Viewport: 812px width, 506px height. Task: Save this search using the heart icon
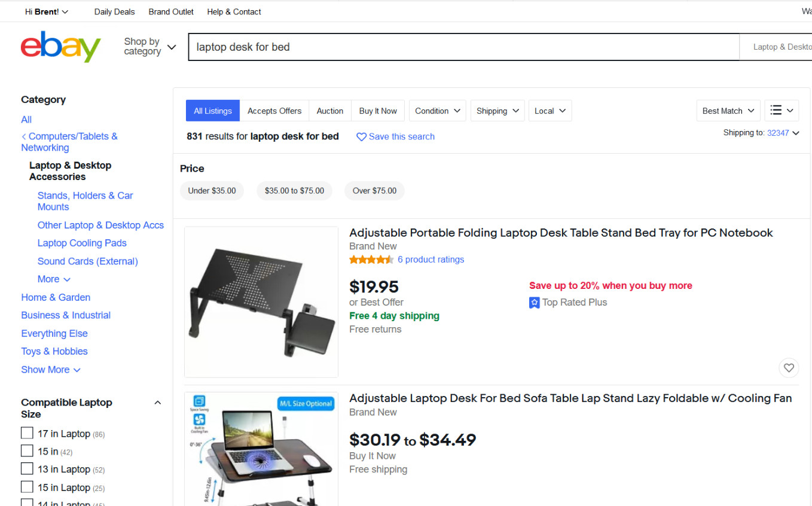361,137
